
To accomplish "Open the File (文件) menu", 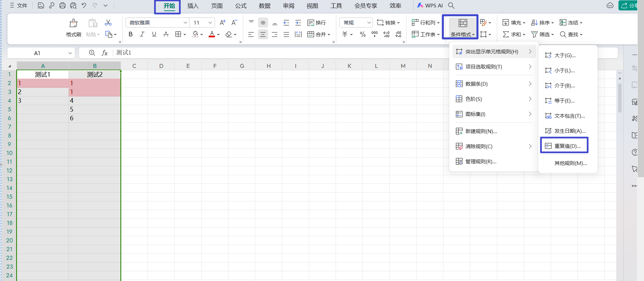I will [18, 5].
